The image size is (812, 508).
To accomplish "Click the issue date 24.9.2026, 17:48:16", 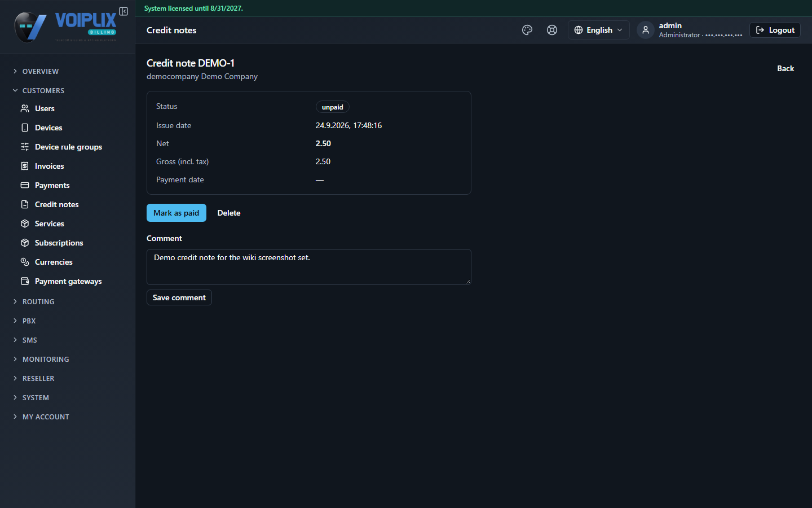I will coord(349,125).
